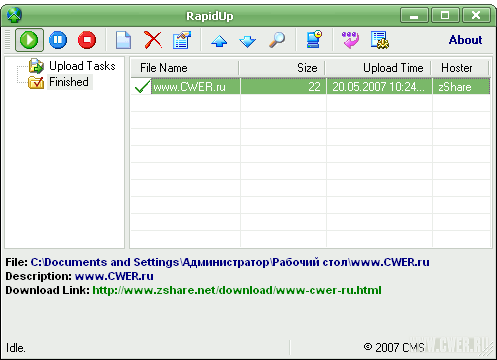Maximize the RapidUp window
497x360 pixels.
445,15
